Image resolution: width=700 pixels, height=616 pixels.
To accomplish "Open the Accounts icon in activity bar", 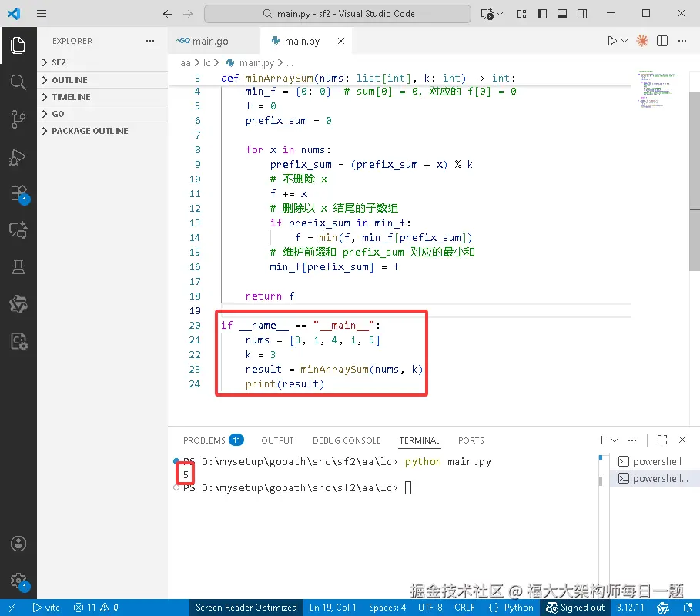I will click(18, 544).
